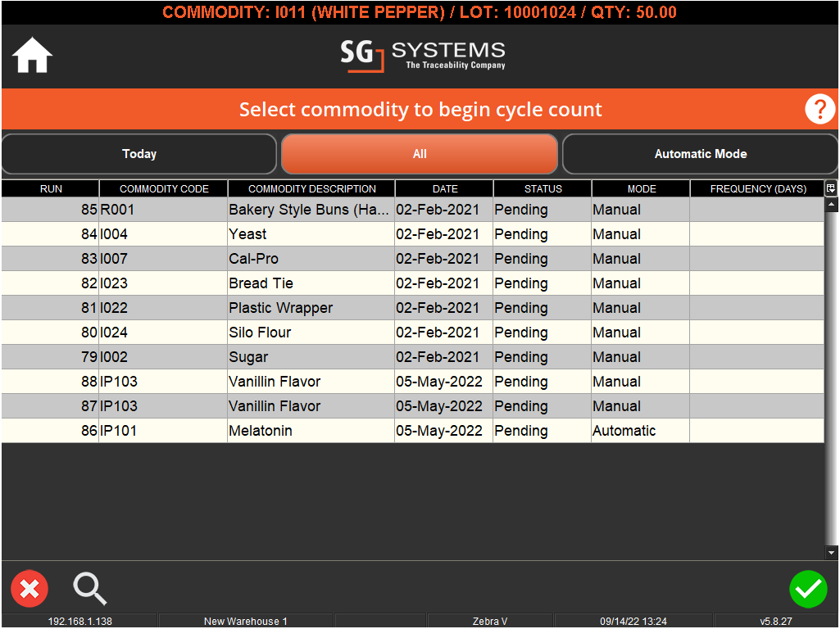Select run 88 Vanillin Flavor row
The width and height of the screenshot is (840, 629).
click(x=310, y=382)
